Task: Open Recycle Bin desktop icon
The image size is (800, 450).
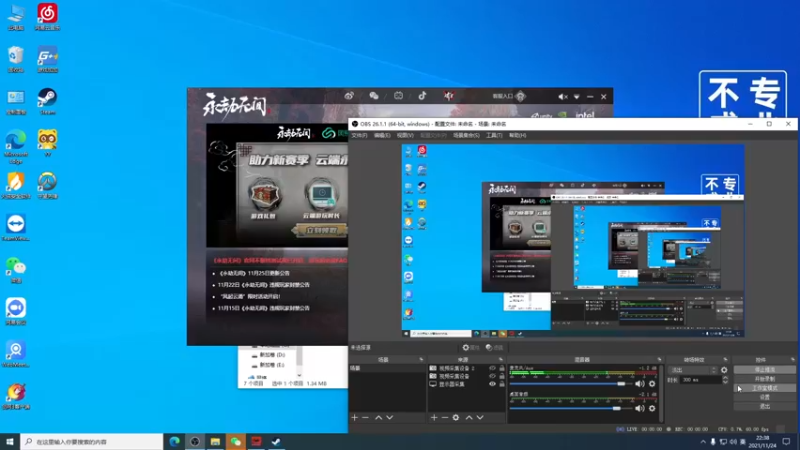Action: point(16,59)
